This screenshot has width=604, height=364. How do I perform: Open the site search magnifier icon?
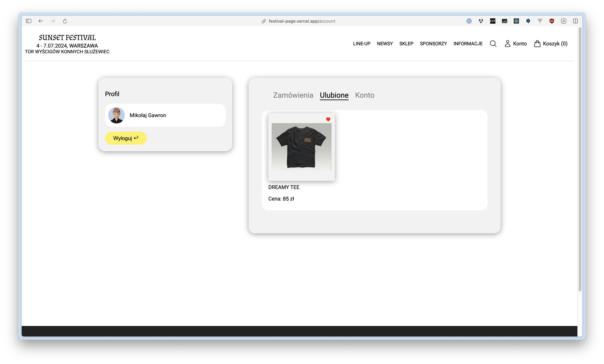pos(493,44)
